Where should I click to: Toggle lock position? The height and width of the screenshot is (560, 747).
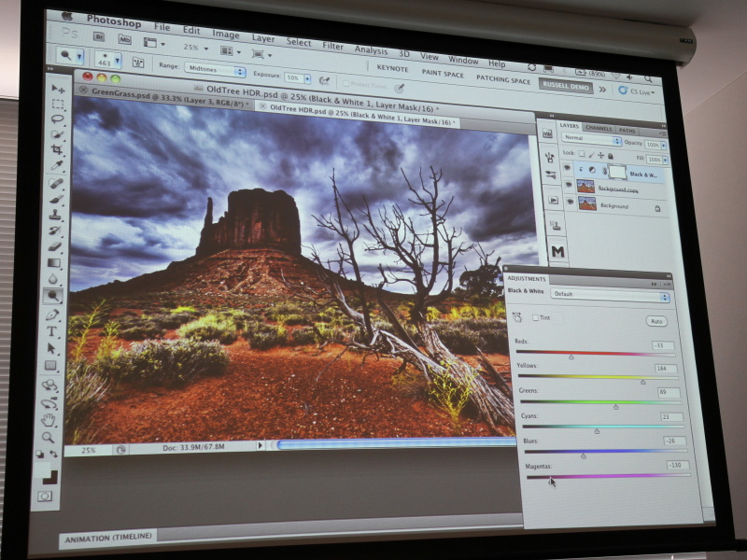(600, 155)
